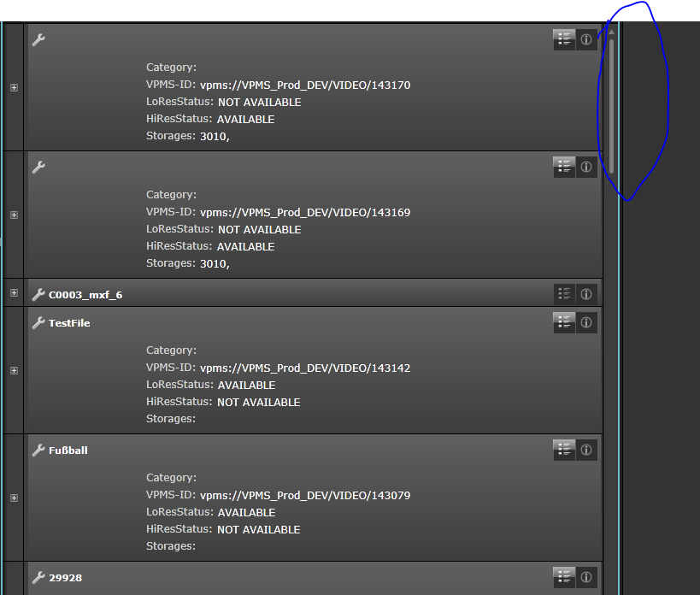Expand the TestFile row
700x595 pixels.
[14, 370]
